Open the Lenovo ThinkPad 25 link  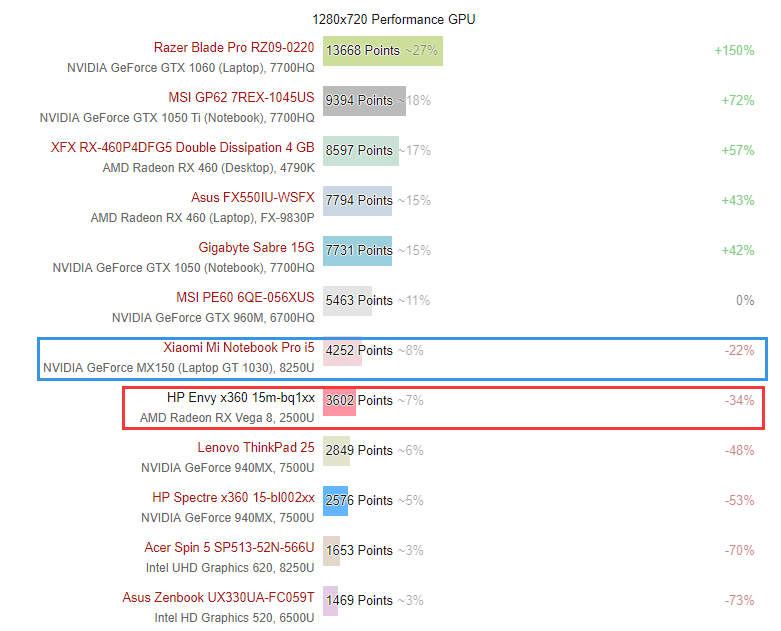tap(256, 447)
